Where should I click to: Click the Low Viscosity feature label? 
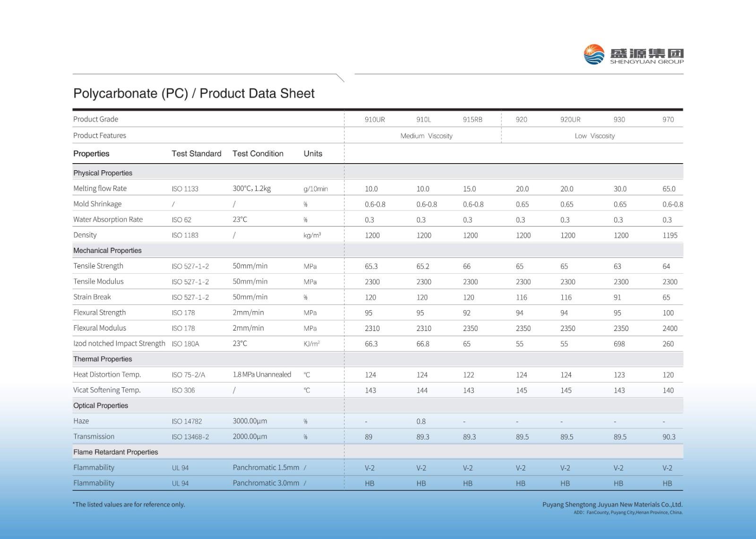pyautogui.click(x=594, y=136)
